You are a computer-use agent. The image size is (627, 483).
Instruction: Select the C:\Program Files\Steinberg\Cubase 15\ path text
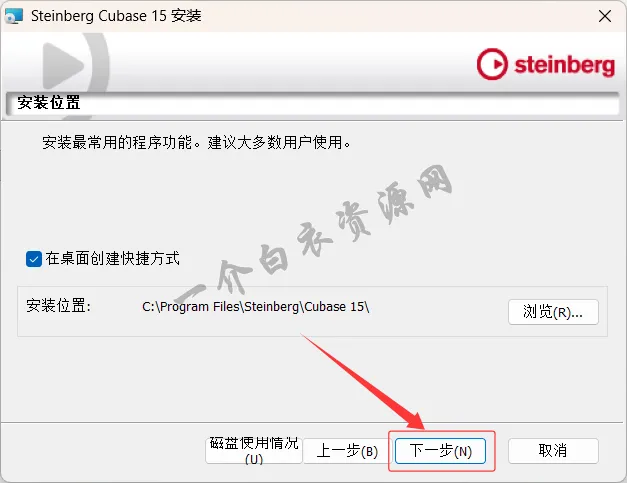point(256,307)
